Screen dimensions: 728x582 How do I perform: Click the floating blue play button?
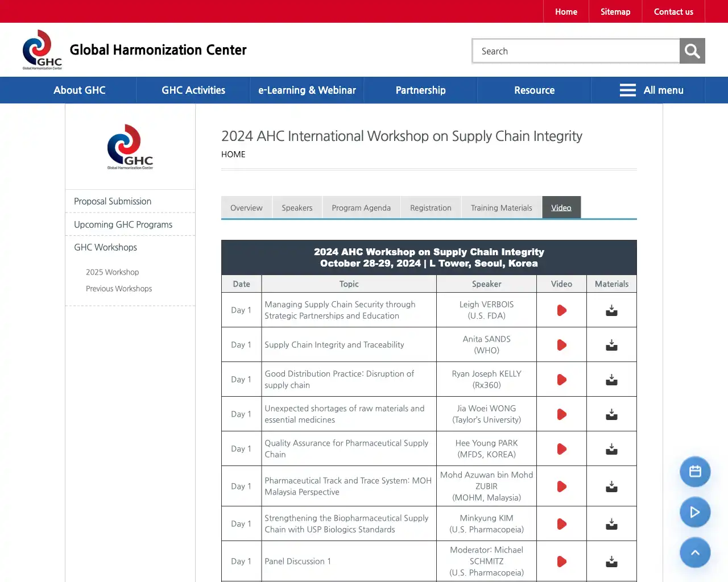695,512
